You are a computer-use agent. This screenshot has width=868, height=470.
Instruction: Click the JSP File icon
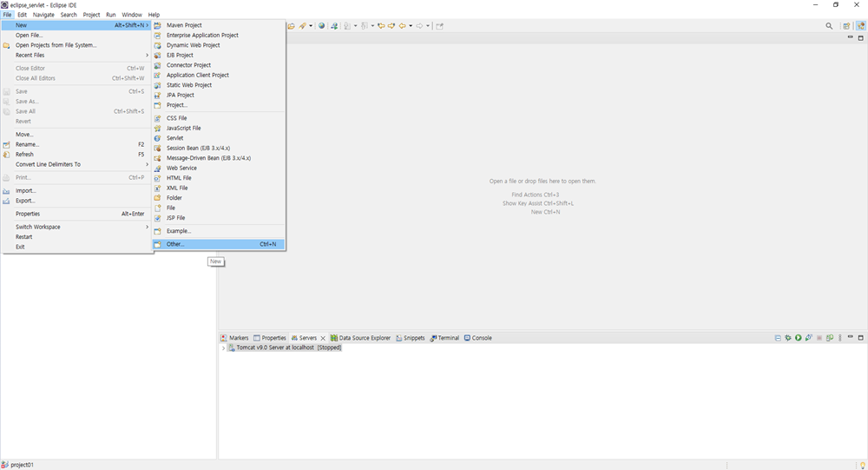(158, 218)
